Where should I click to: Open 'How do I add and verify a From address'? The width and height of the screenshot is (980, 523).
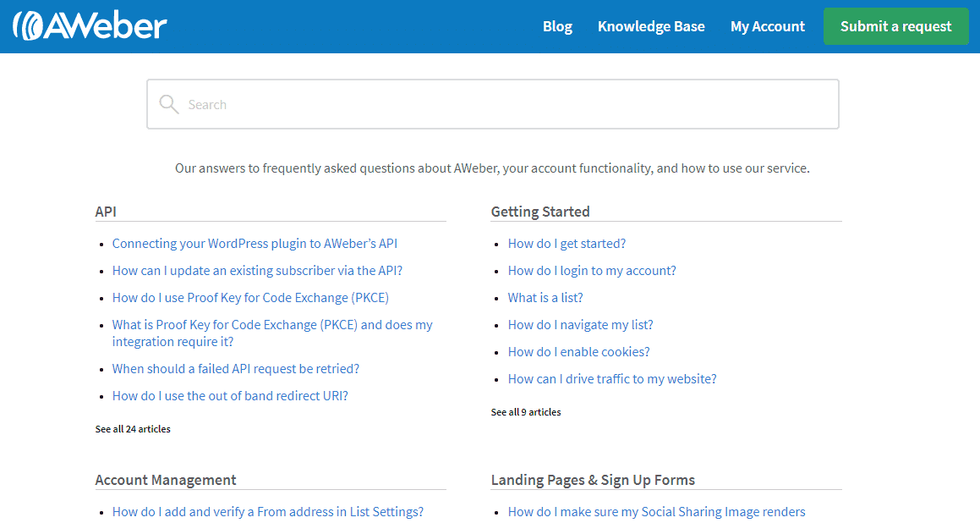(268, 511)
